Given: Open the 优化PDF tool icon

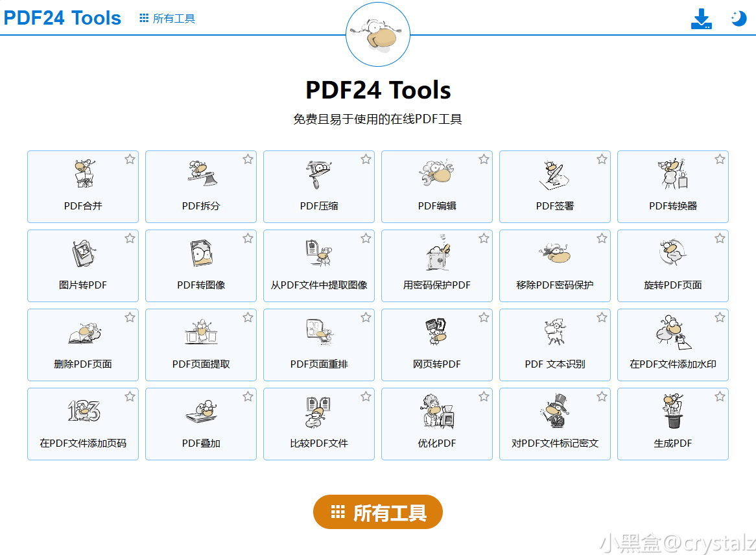Looking at the screenshot, I should pos(438,411).
